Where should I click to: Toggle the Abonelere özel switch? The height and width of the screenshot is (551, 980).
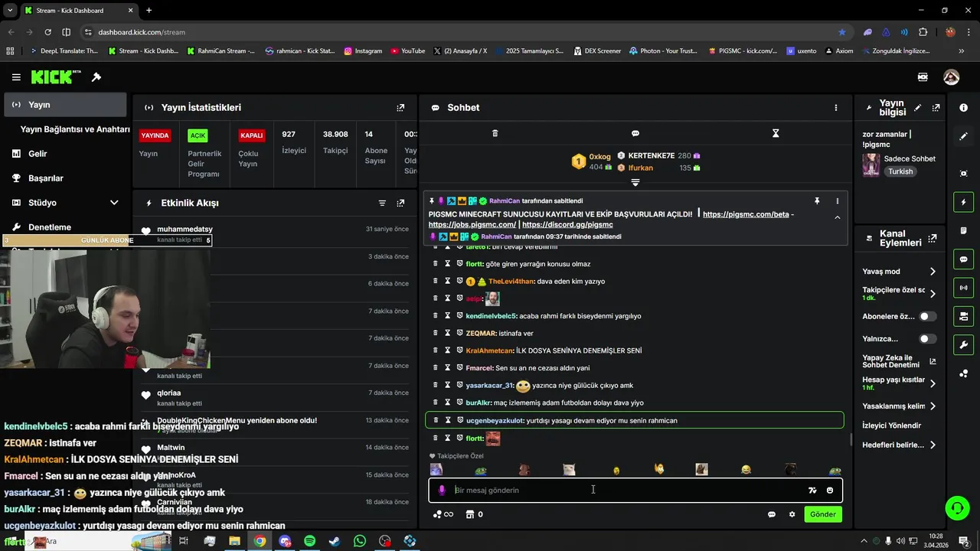click(x=927, y=317)
